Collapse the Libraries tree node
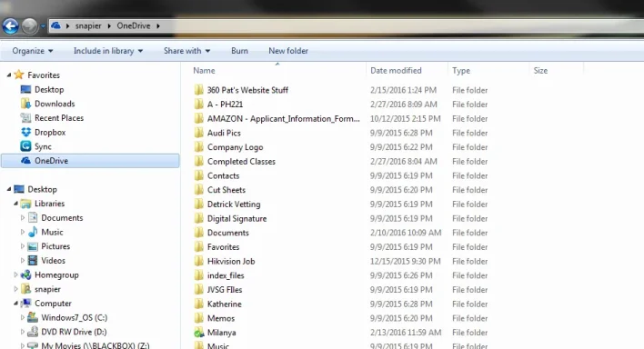The height and width of the screenshot is (349, 644). [x=15, y=204]
